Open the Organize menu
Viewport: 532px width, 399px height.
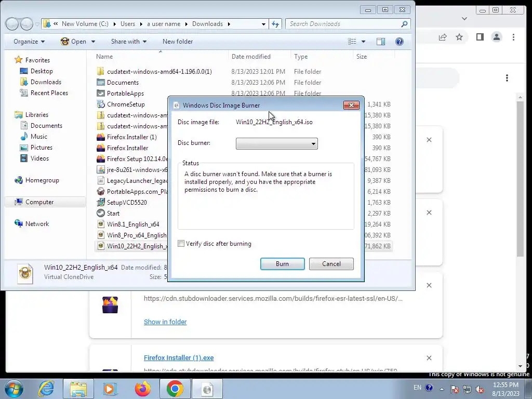tap(29, 42)
